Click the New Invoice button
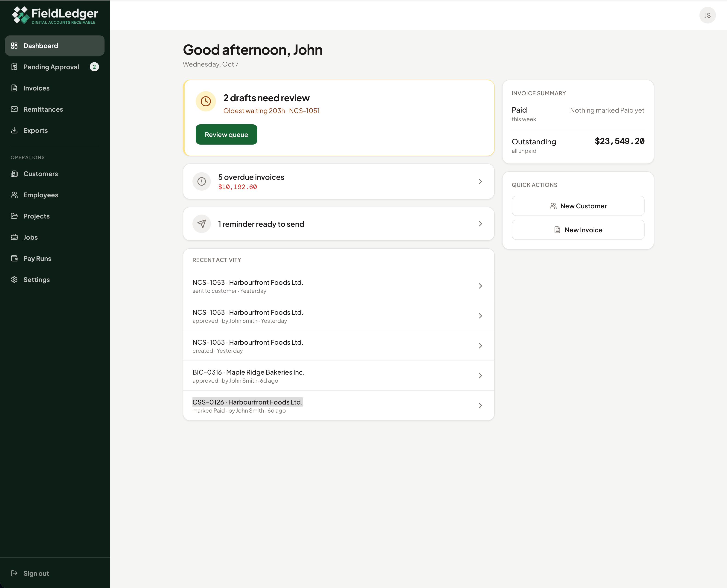This screenshot has width=727, height=588. tap(578, 230)
